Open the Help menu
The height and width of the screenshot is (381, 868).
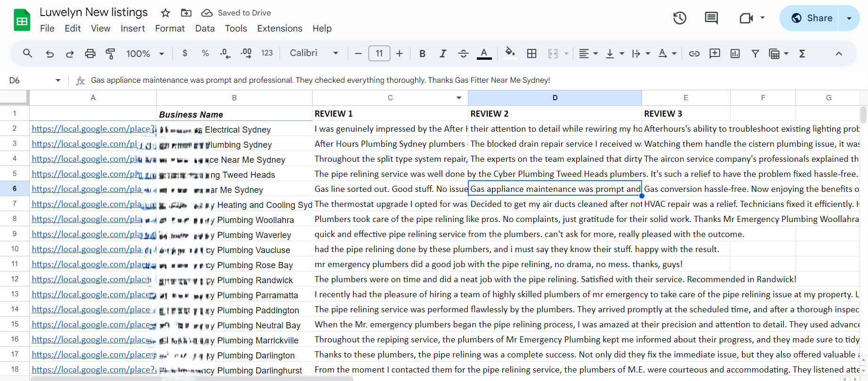point(322,28)
